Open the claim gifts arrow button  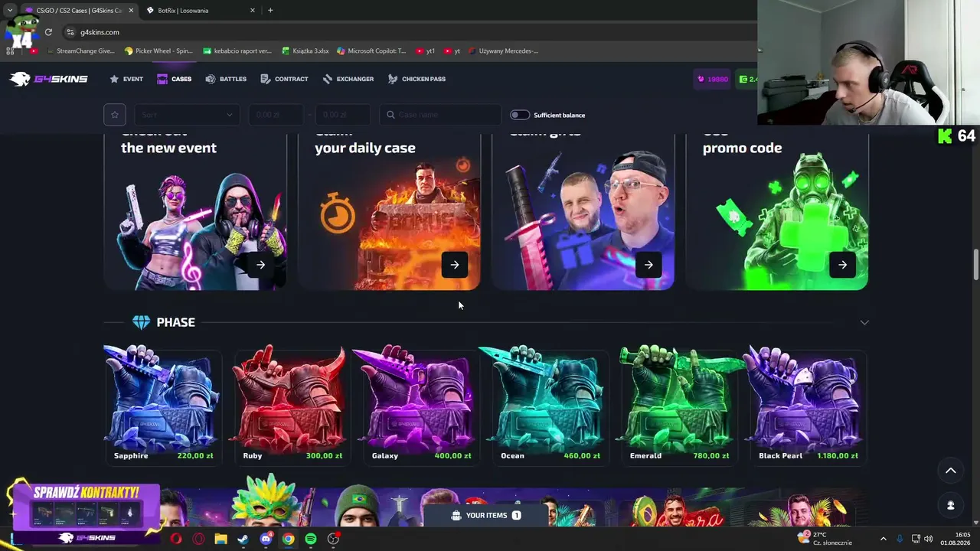click(648, 265)
